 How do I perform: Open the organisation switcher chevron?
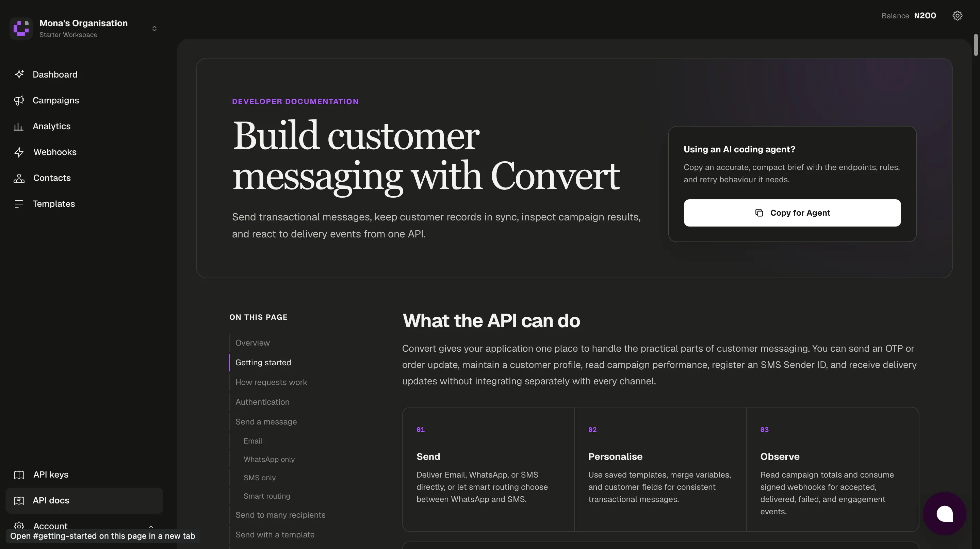pyautogui.click(x=154, y=29)
